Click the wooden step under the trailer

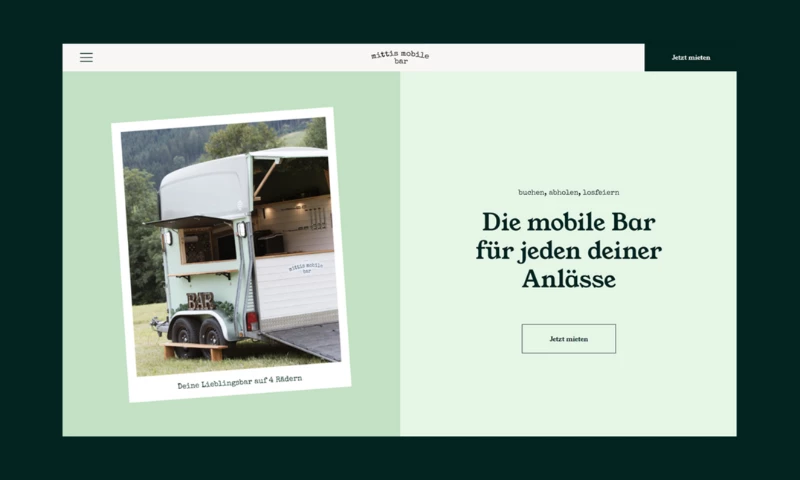pos(196,349)
